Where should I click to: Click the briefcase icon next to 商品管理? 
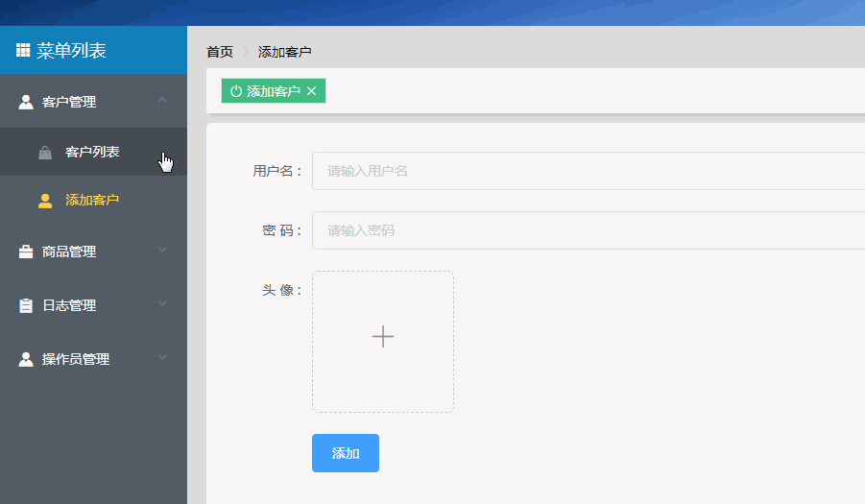pos(26,252)
